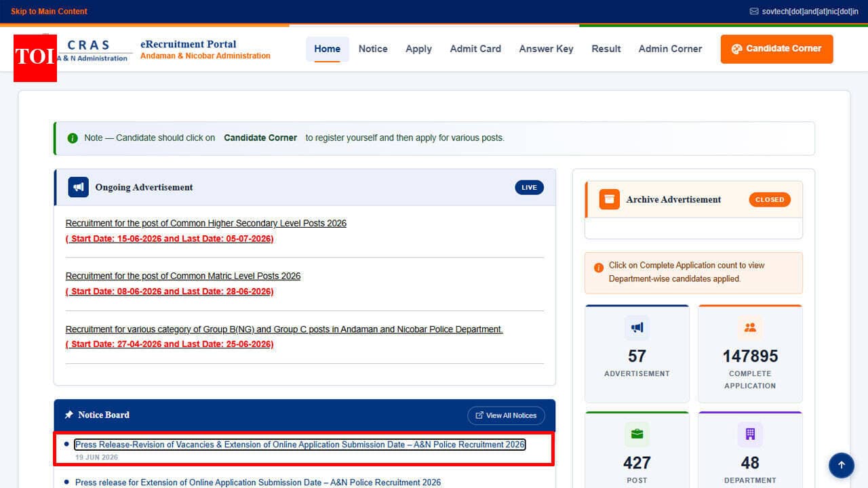Open the Answer Key page

546,49
